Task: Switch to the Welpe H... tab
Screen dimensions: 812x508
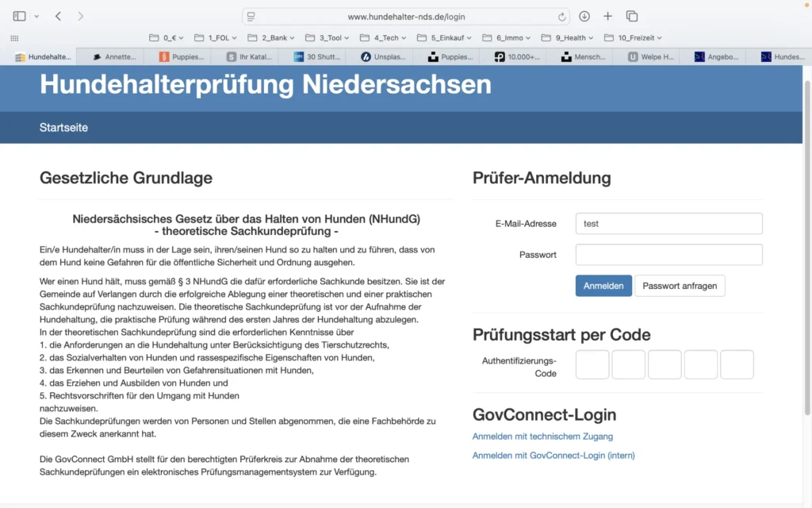Action: point(650,57)
